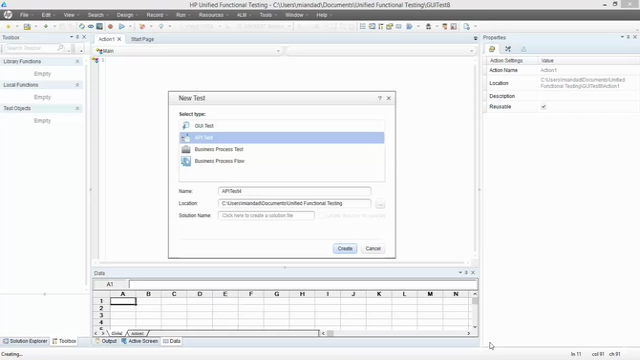Screen dimensions: 640x360
Task: Select API Test type
Action: 282,138
